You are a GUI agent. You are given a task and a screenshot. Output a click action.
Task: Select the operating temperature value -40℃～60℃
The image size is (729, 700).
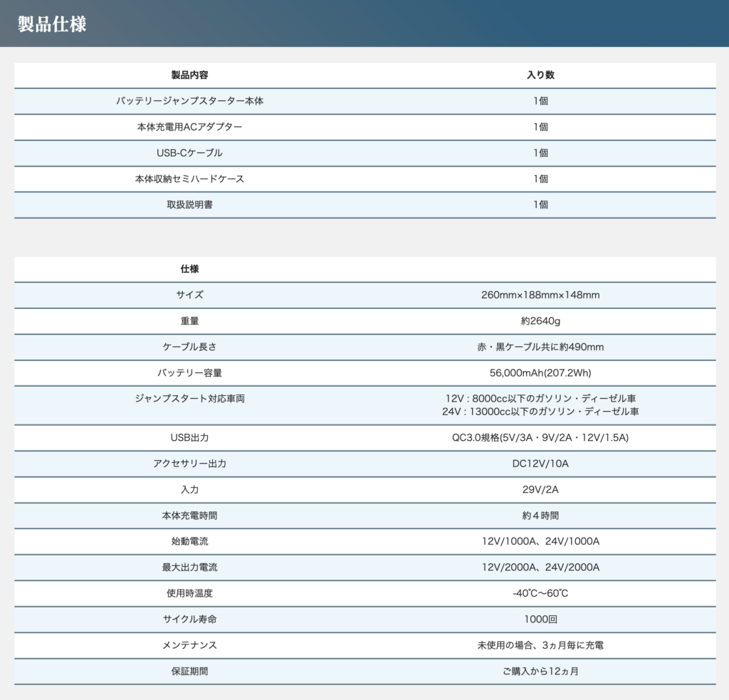540,593
